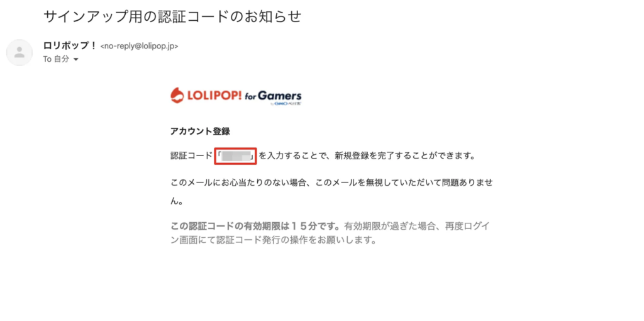
Task: Click the 認証コード label before the code
Action: point(191,156)
